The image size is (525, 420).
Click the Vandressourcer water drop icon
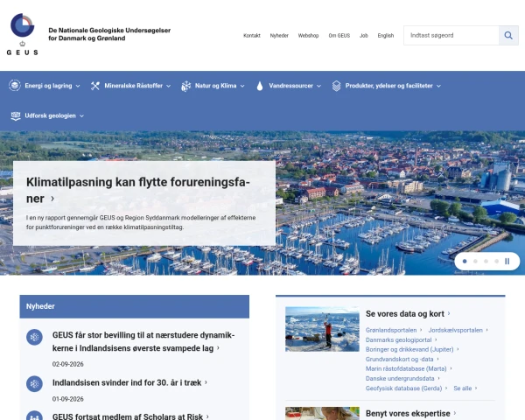coord(260,86)
